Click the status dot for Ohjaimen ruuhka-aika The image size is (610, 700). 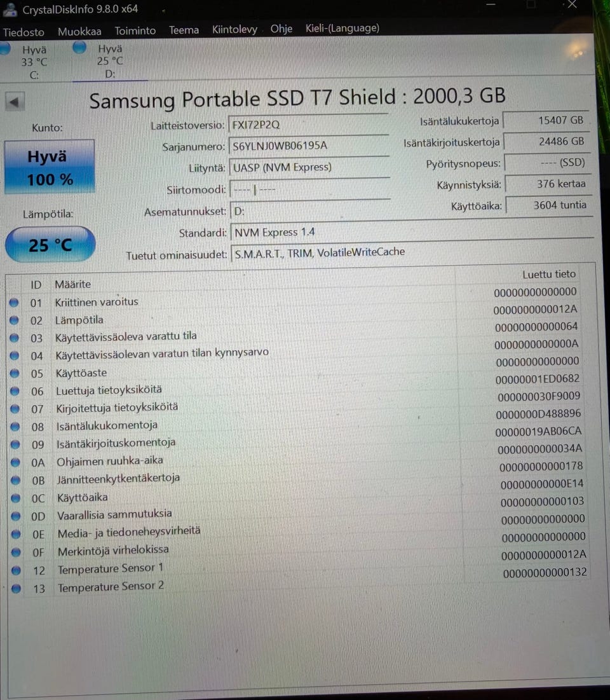(x=15, y=462)
